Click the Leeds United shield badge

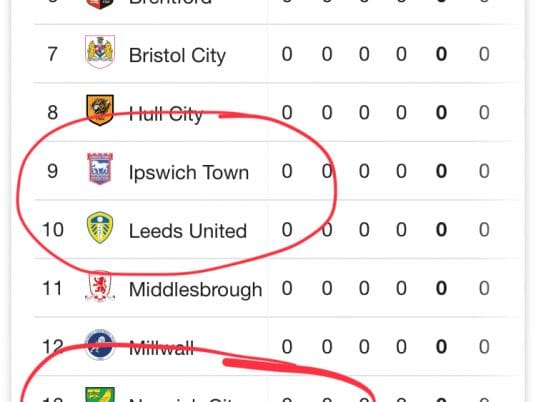pos(100,228)
